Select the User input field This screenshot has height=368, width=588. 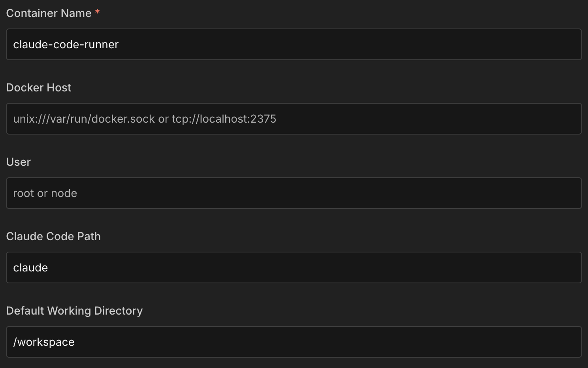(x=294, y=193)
